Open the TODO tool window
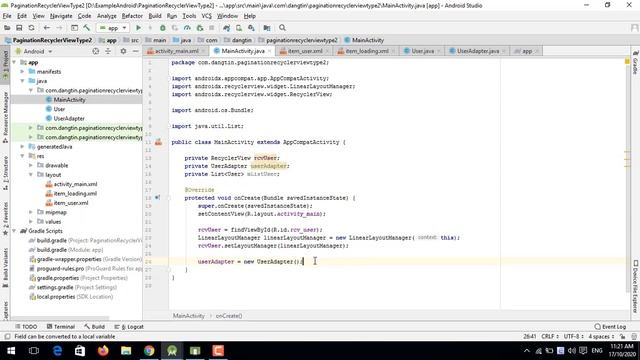Viewport: 640px width, 360px height. point(26,327)
